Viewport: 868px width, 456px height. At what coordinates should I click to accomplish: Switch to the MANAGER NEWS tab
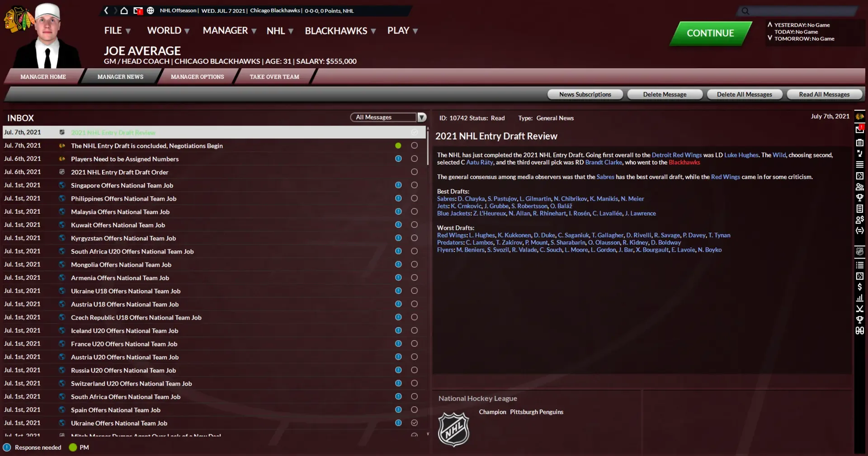[x=120, y=77]
